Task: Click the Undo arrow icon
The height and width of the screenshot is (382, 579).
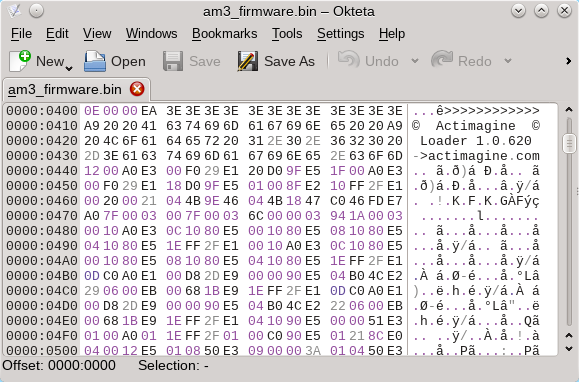Action: point(349,60)
